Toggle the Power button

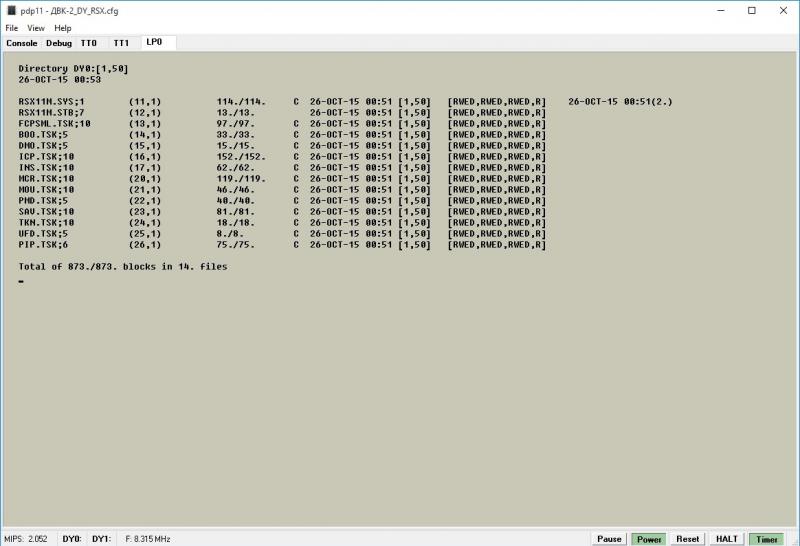[x=649, y=538]
